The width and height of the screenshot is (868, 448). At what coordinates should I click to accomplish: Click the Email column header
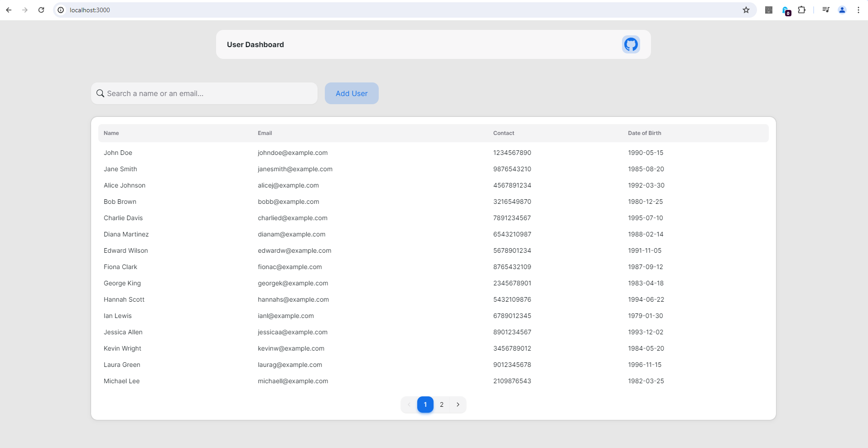[265, 133]
